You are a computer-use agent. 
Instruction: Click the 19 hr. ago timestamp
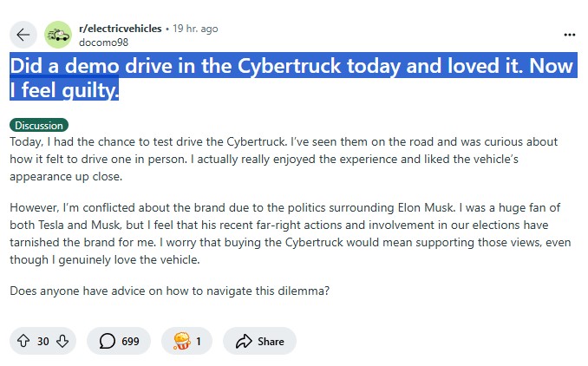pyautogui.click(x=195, y=29)
